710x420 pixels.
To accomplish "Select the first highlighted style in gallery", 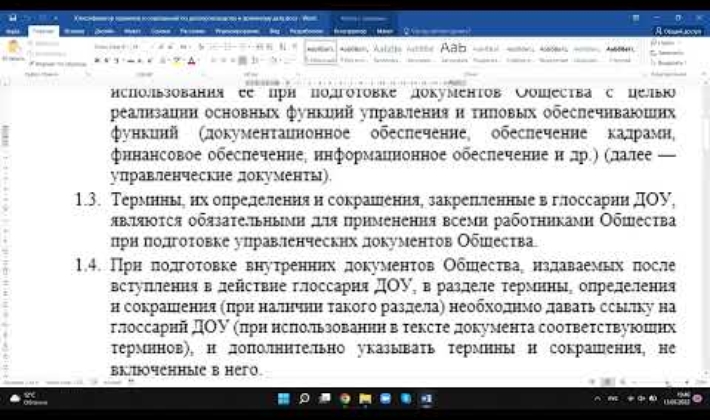I will coord(321,52).
